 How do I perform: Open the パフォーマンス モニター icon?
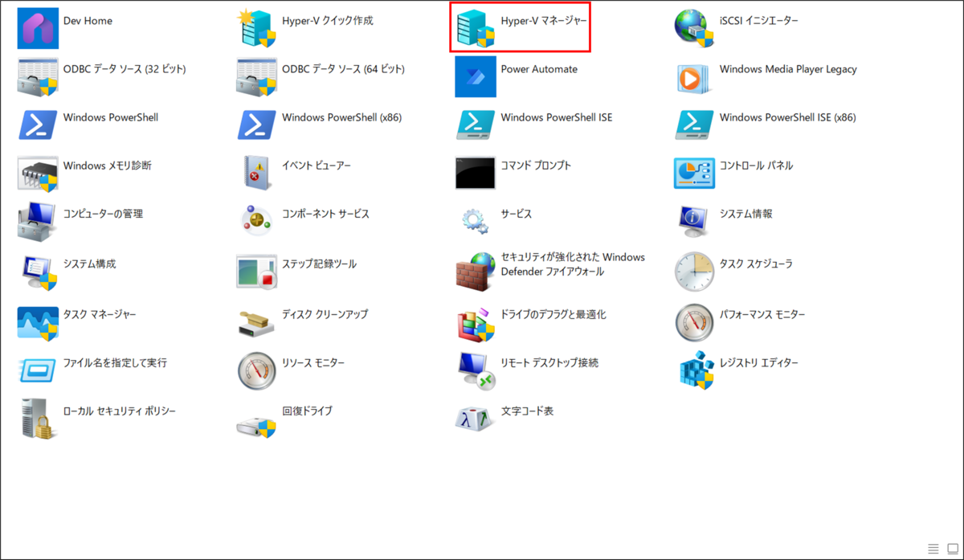click(x=694, y=322)
